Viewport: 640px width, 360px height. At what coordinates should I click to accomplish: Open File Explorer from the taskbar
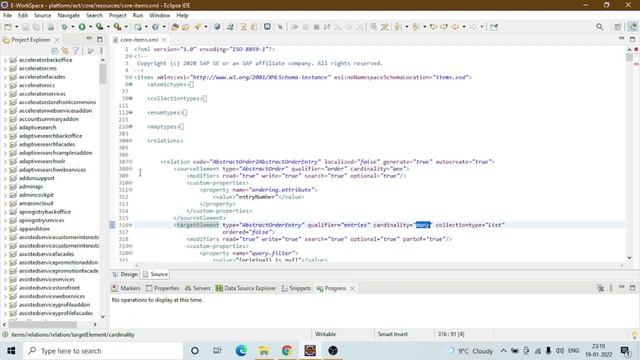264,351
